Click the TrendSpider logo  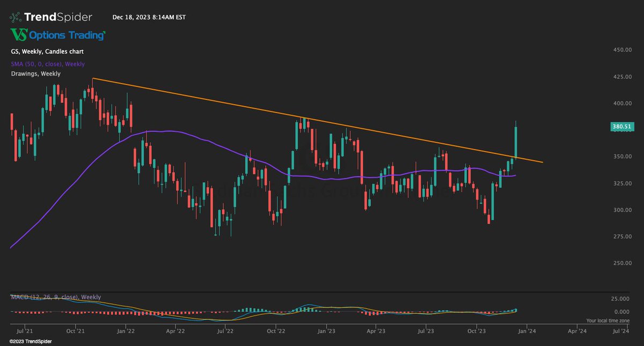point(52,18)
